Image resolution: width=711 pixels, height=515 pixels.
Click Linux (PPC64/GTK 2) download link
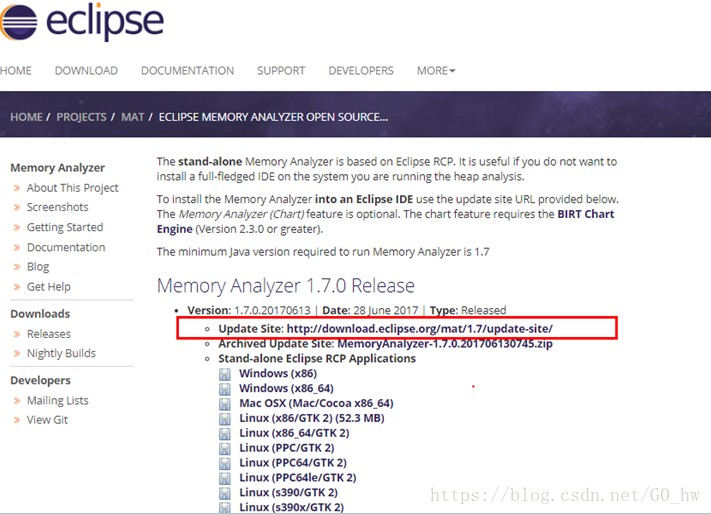(x=293, y=463)
